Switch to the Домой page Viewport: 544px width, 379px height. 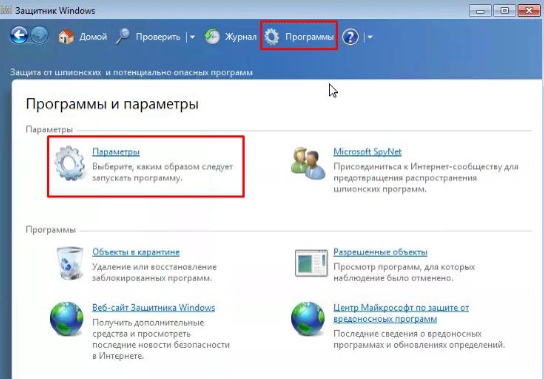[x=93, y=37]
